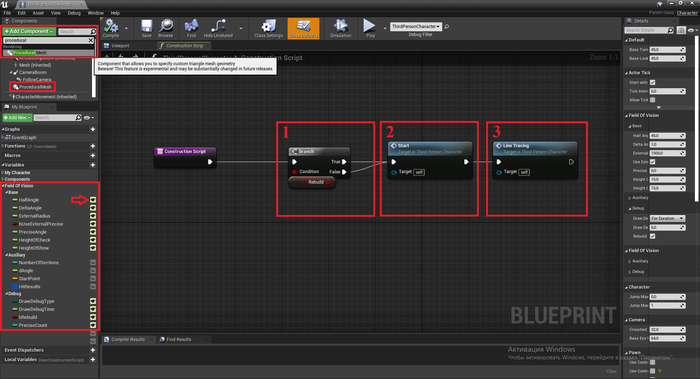700x379 pixels.
Task: Add a new function with the Functions plus icon
Action: click(x=93, y=146)
